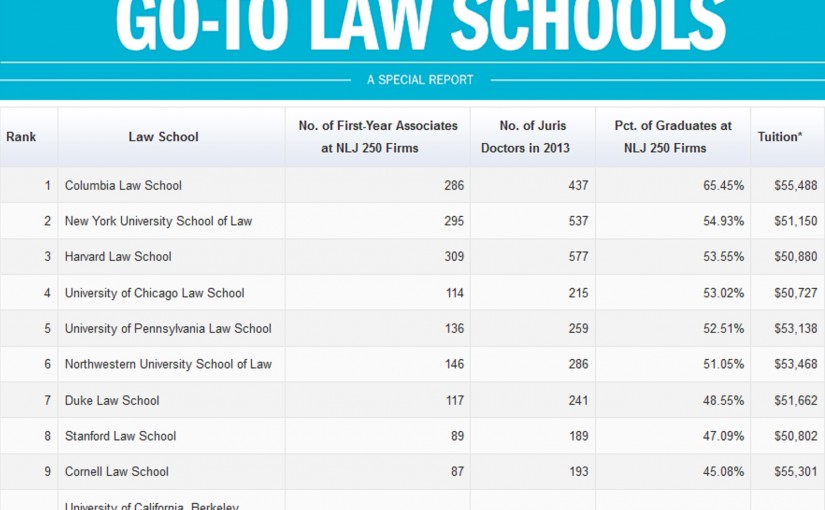The width and height of the screenshot is (825, 510).
Task: Open University of Chicago Law School
Action: 154,293
